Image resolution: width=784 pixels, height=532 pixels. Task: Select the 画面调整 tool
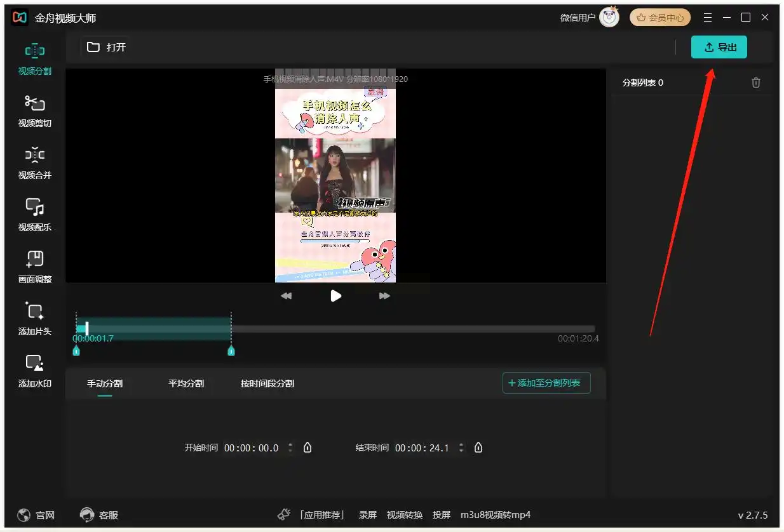click(35, 267)
